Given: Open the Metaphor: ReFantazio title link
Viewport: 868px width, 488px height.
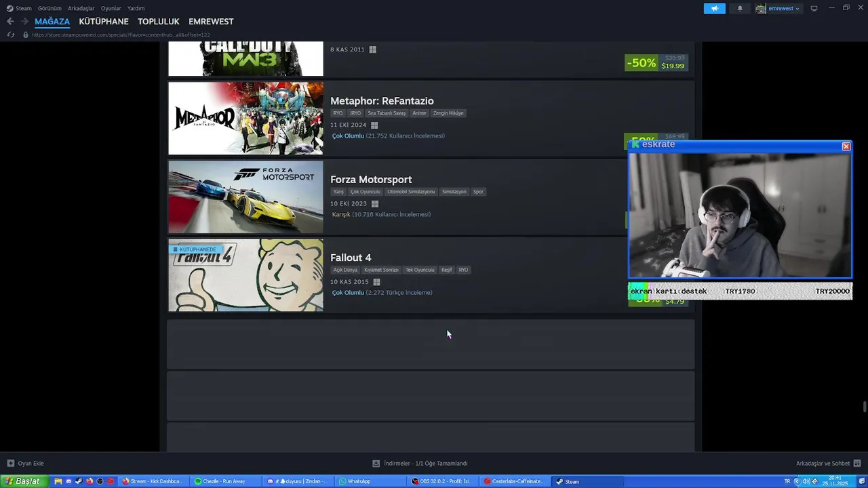Looking at the screenshot, I should pos(382,101).
